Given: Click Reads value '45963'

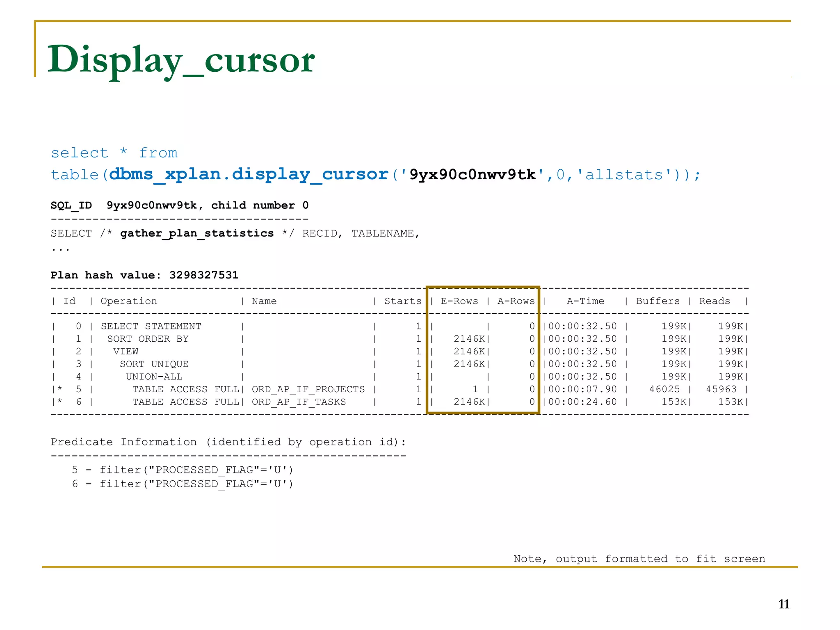Looking at the screenshot, I should [x=721, y=390].
